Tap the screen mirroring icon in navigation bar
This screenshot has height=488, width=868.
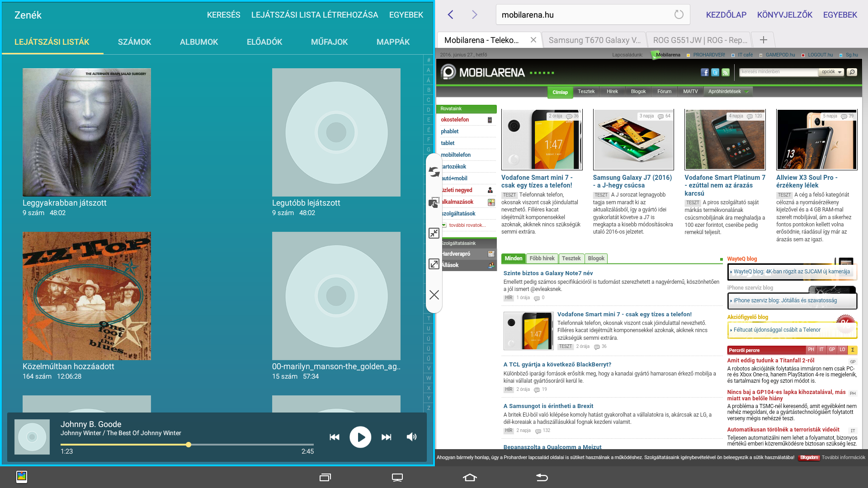click(397, 477)
